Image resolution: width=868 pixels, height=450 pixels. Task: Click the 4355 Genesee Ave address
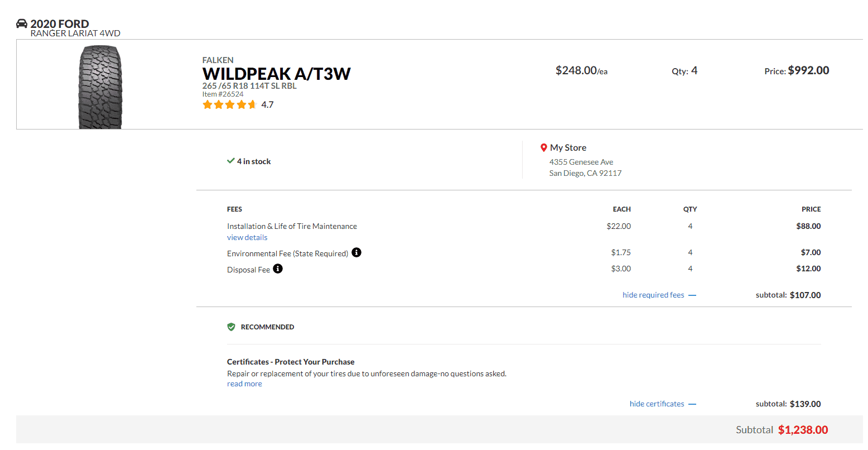click(x=581, y=162)
